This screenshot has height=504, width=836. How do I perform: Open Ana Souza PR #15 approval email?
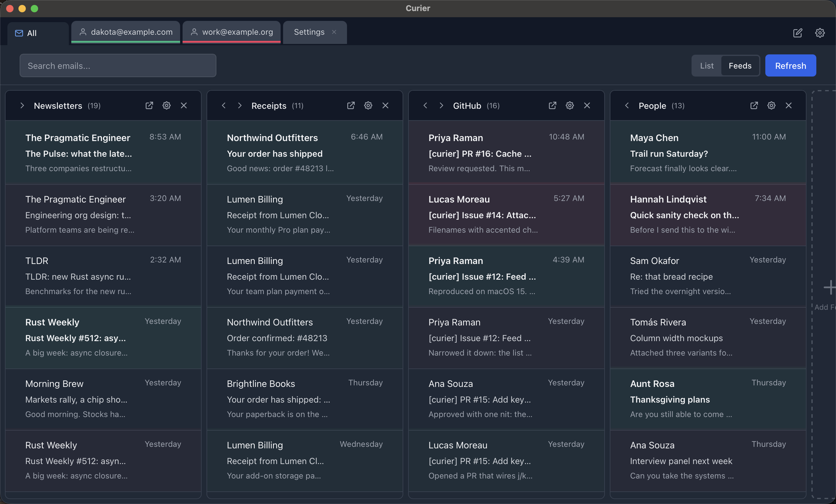pos(506,399)
